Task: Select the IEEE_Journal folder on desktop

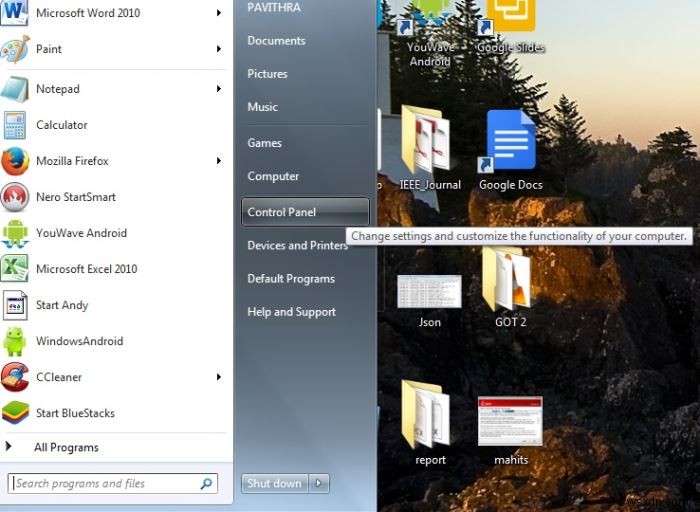Action: coord(429,148)
